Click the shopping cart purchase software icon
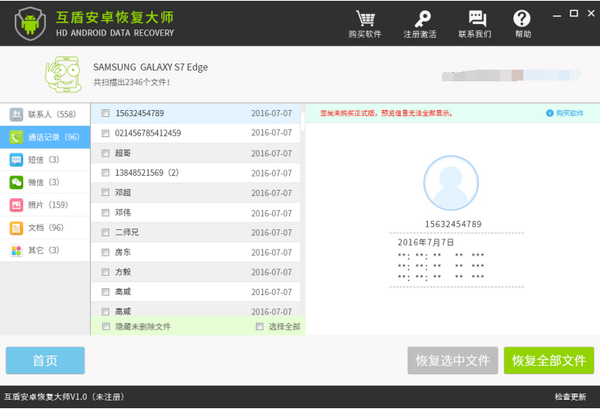The image size is (600, 409). (x=365, y=18)
